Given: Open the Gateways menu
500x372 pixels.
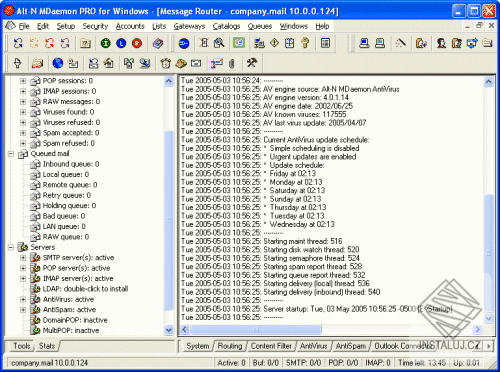Looking at the screenshot, I should click(x=189, y=26).
